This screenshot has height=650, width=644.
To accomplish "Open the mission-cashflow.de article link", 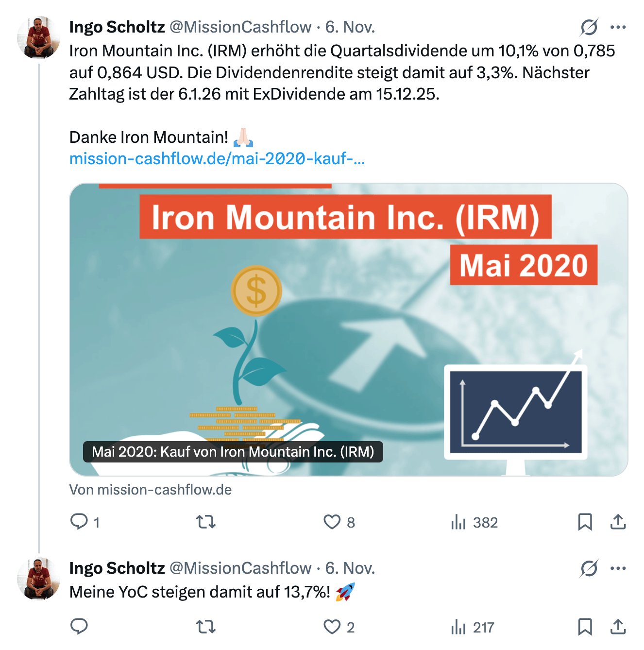I will (218, 159).
